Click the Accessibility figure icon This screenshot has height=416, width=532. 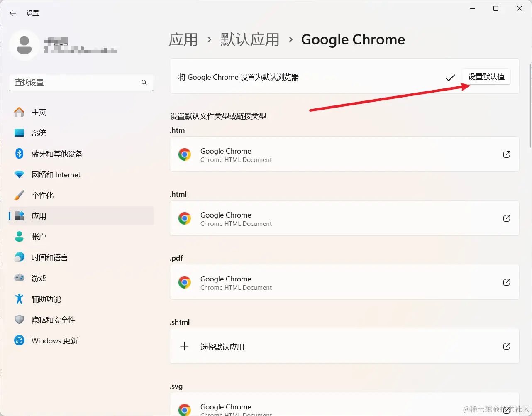(x=19, y=299)
